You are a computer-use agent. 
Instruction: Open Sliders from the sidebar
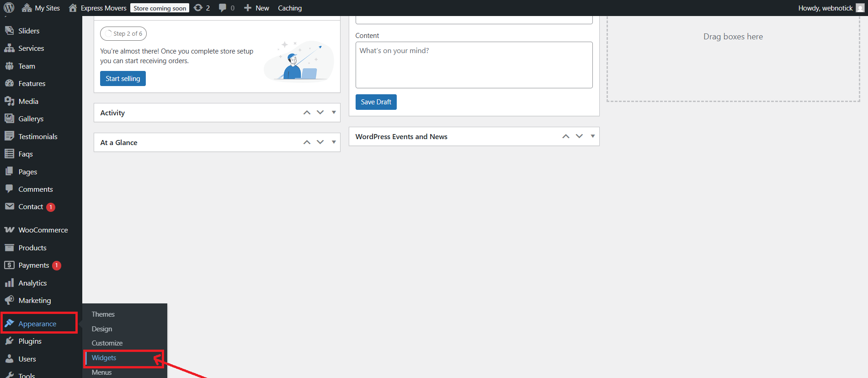29,31
